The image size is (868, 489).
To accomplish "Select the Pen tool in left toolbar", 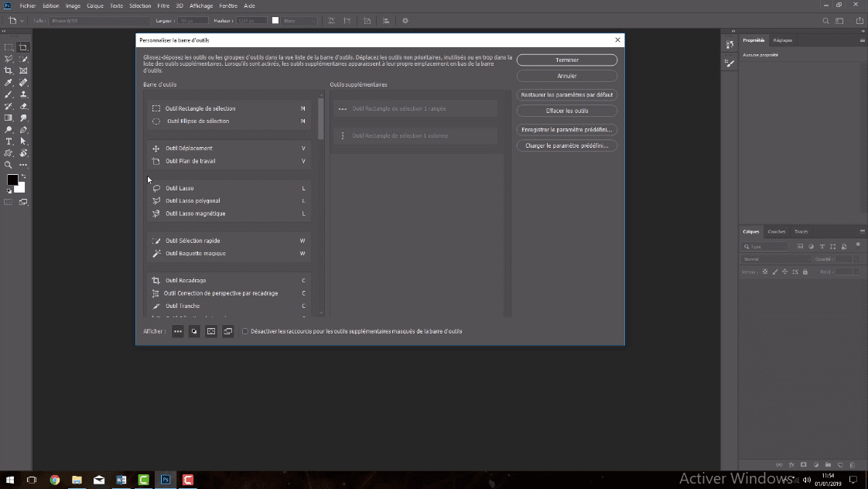I will click(23, 130).
